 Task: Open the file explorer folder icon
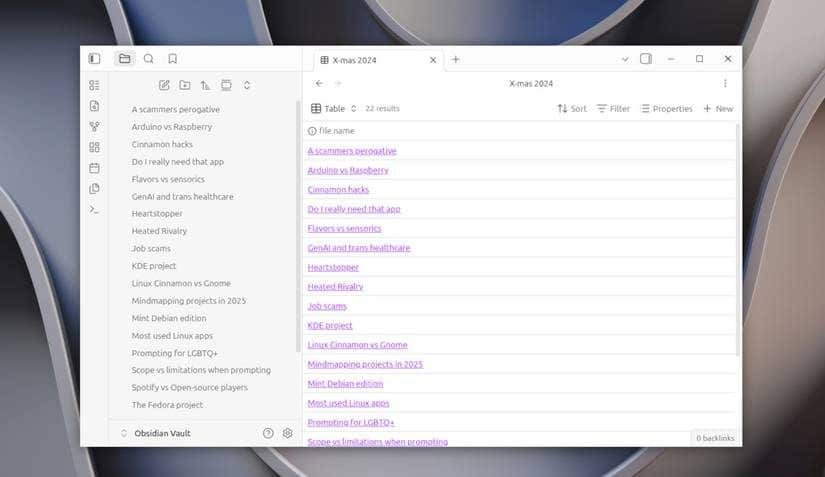coord(125,59)
